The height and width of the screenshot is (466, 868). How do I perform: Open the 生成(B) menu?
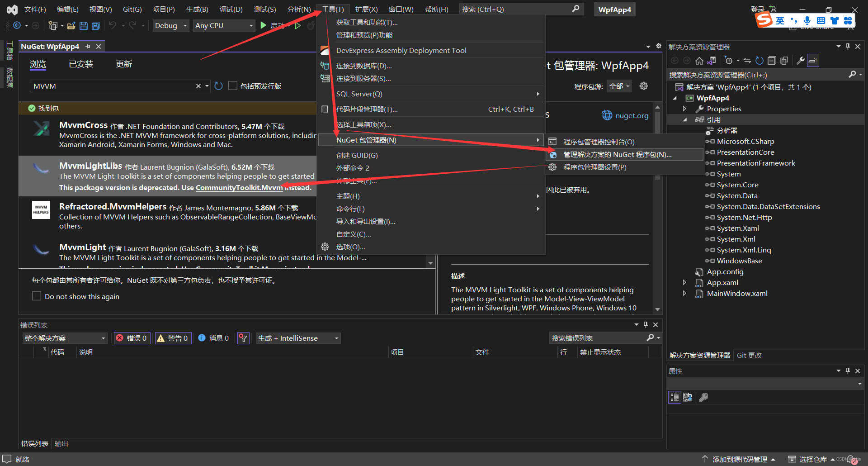197,9
